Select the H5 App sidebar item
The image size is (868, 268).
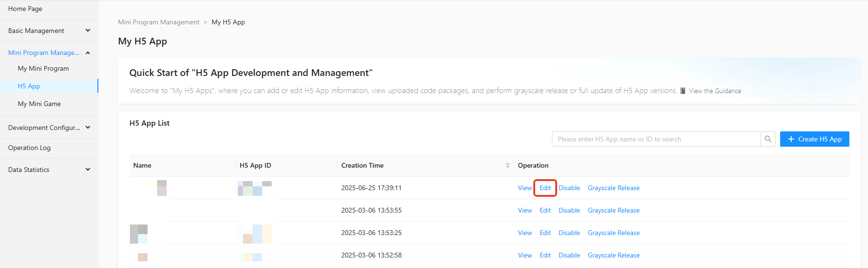tap(29, 86)
